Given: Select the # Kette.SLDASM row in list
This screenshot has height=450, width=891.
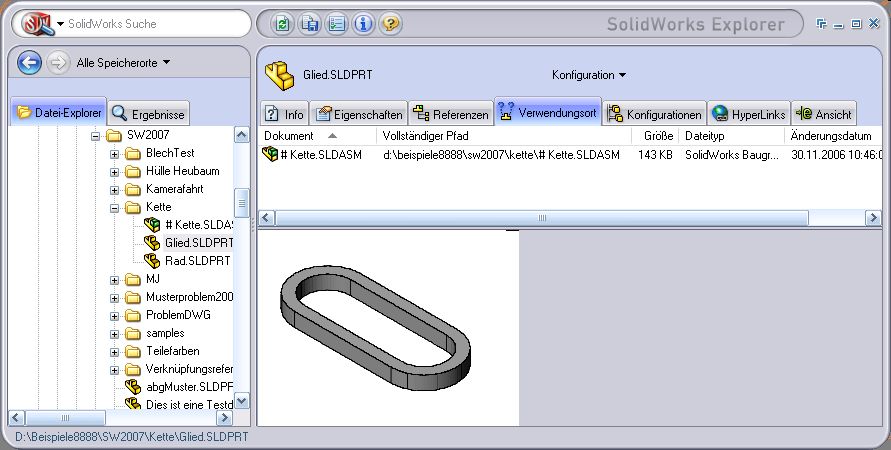Looking at the screenshot, I should click(571, 155).
